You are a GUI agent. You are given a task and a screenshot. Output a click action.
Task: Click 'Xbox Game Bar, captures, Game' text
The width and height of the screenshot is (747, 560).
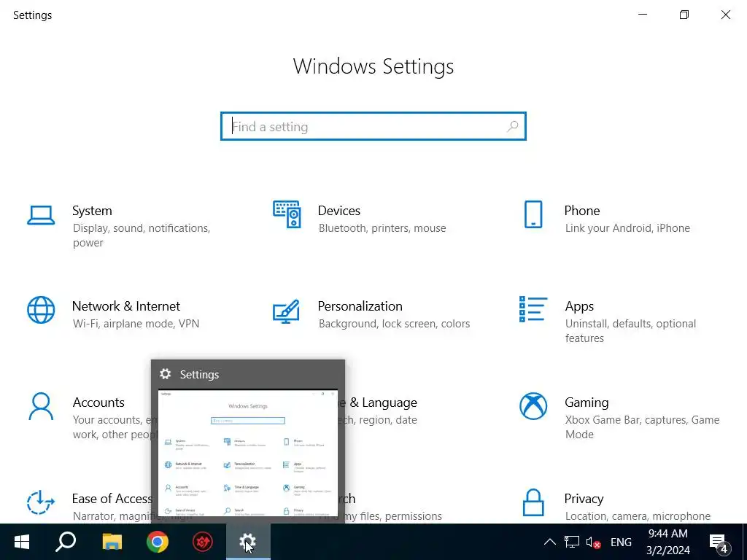(x=642, y=420)
